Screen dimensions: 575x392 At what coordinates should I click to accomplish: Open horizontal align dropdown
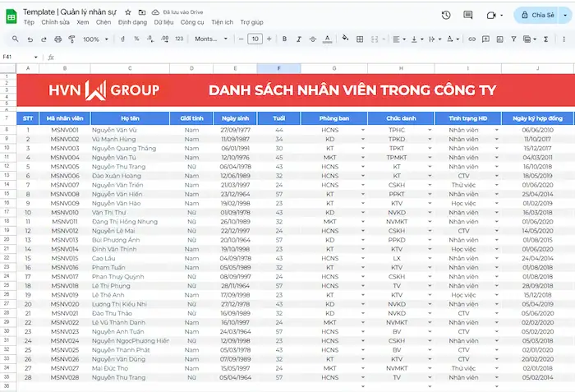coord(399,39)
